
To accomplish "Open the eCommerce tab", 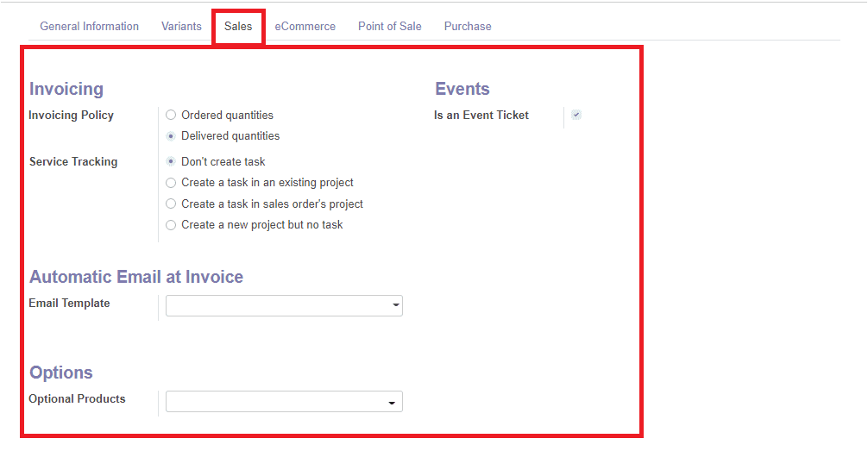I will click(x=305, y=26).
